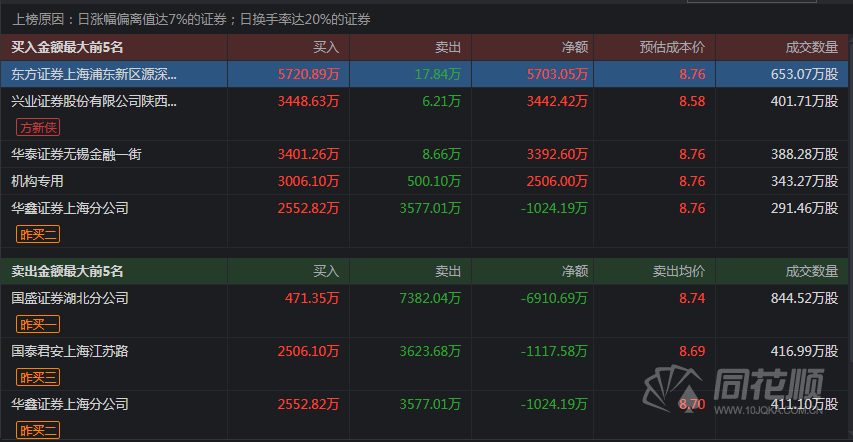Click the 3006.10万 buy amount
Image resolution: width=853 pixels, height=442 pixels.
pos(308,181)
